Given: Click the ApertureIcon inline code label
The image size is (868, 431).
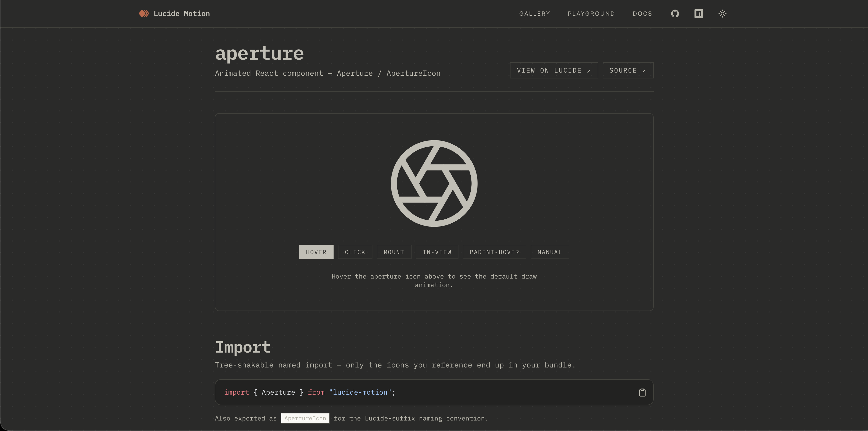Looking at the screenshot, I should click(305, 418).
